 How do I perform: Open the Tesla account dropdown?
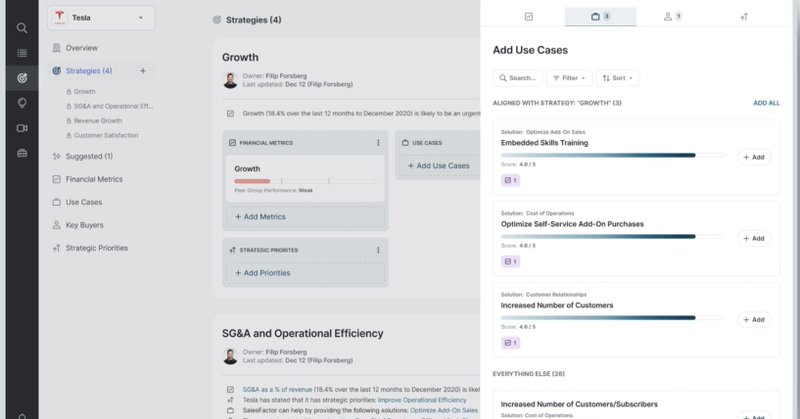102,18
